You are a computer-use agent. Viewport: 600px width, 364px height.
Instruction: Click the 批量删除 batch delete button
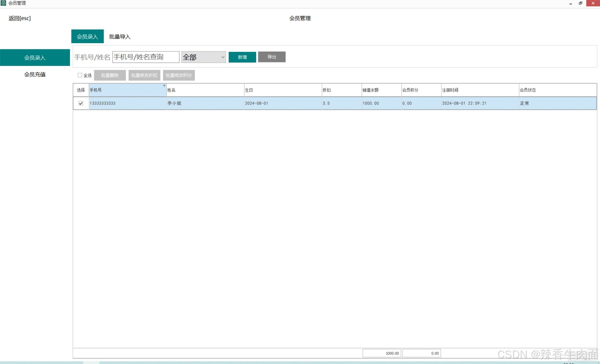[x=110, y=75]
